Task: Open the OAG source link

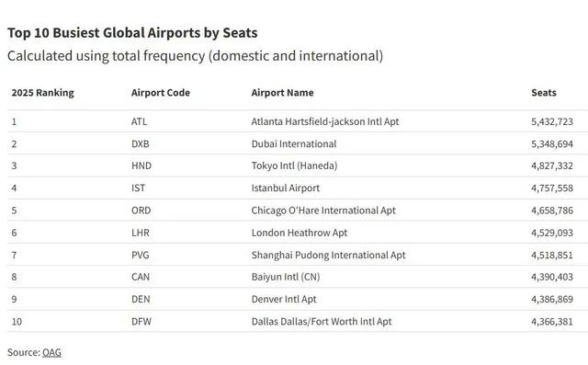Action: tap(51, 352)
